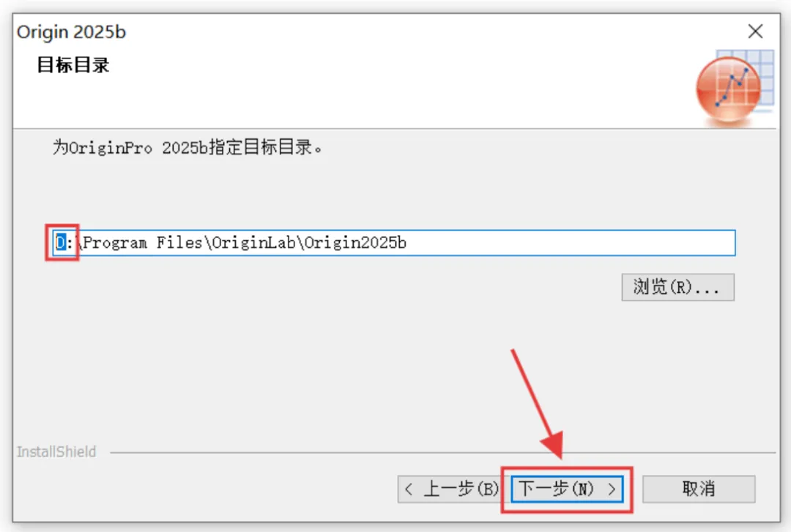The image size is (791, 532).
Task: Place cursor on 'Origin2025b' in path
Action: tap(355, 242)
